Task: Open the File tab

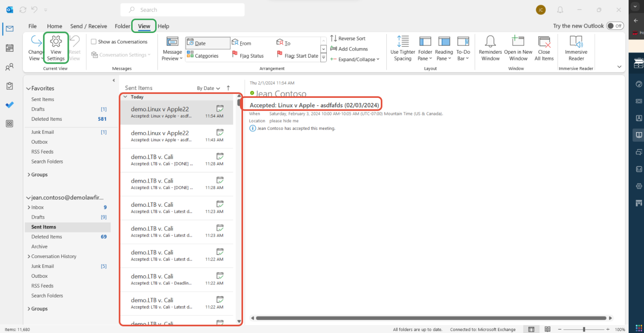Action: tap(33, 26)
